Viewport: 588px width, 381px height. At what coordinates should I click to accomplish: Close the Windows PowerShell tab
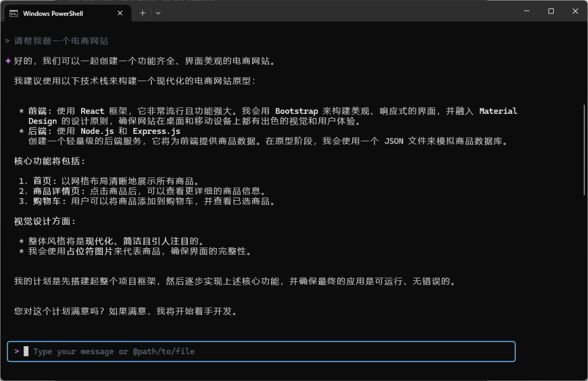click(x=120, y=13)
